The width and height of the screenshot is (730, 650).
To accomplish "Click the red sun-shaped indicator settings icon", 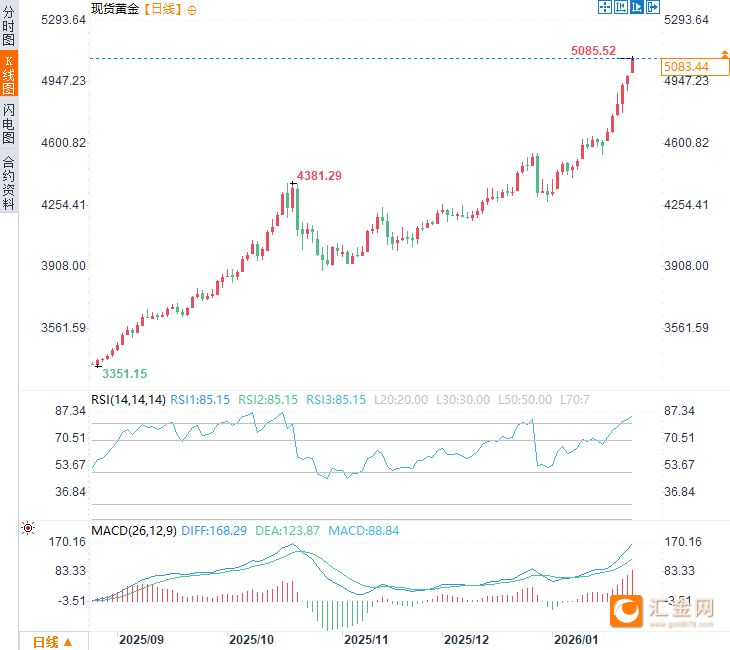I will tap(28, 528).
